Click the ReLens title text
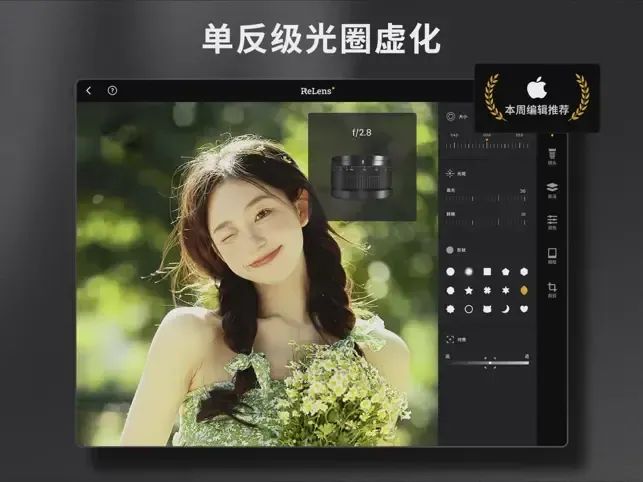 [317, 91]
